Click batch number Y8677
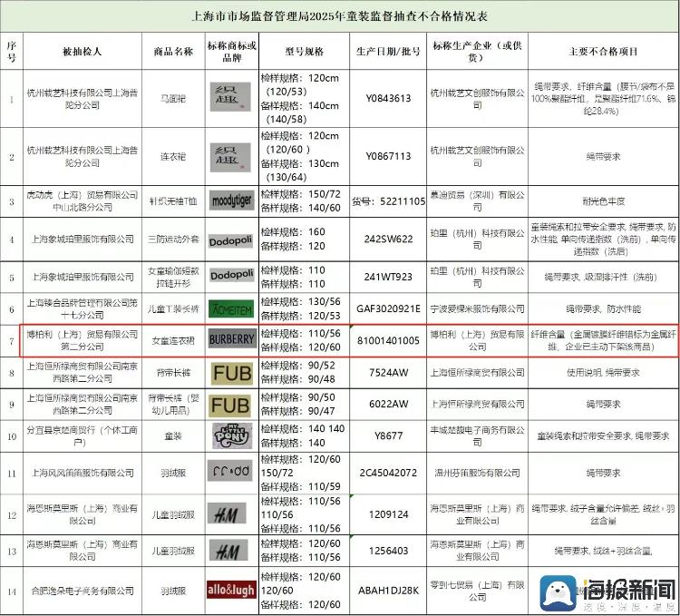Screen dimensions: 680x616 click(x=388, y=435)
